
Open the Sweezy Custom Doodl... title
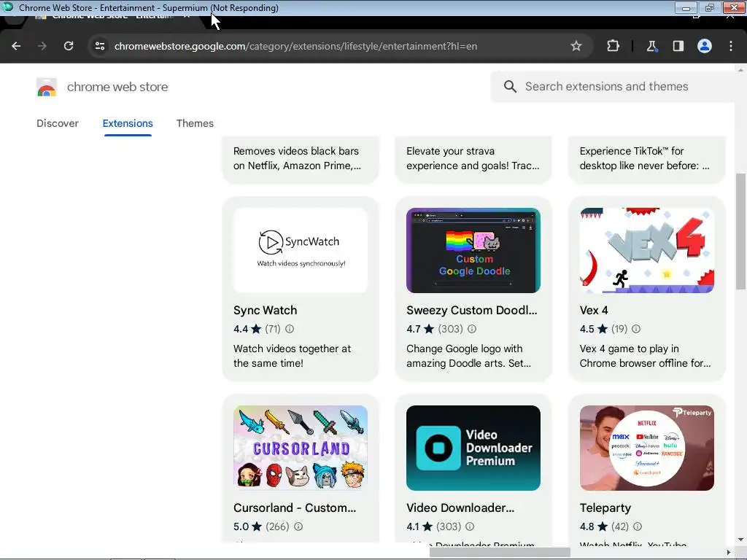click(x=472, y=311)
